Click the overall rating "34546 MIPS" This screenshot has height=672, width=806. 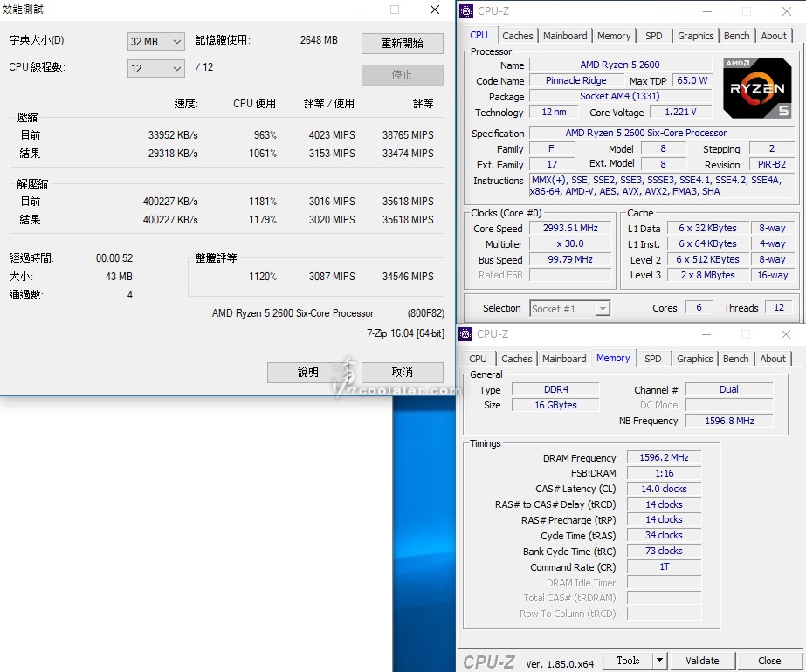(x=408, y=277)
